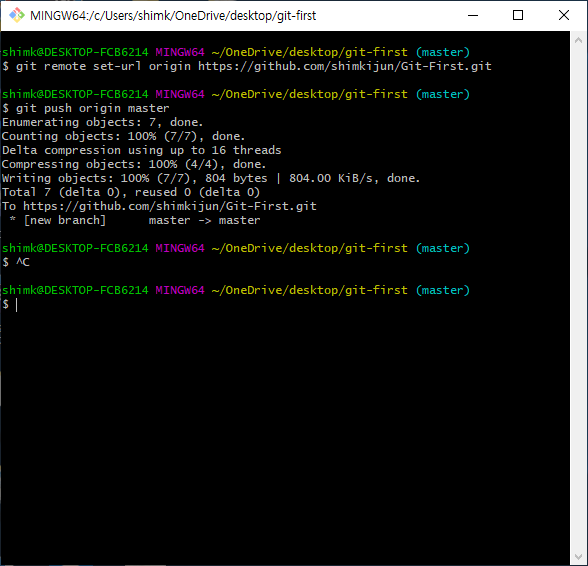Click the 'git push origin master' command
Image resolution: width=588 pixels, height=566 pixels.
[86, 108]
